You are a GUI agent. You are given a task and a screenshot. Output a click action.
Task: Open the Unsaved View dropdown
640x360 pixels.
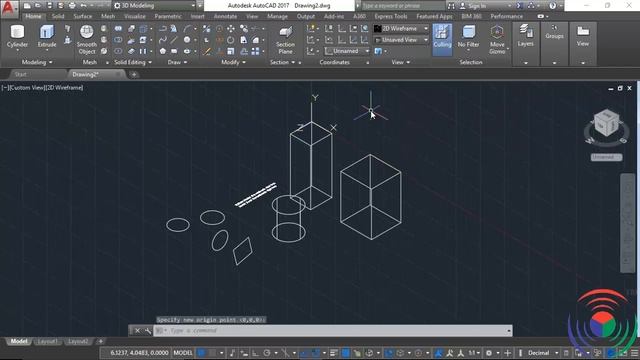pos(401,40)
